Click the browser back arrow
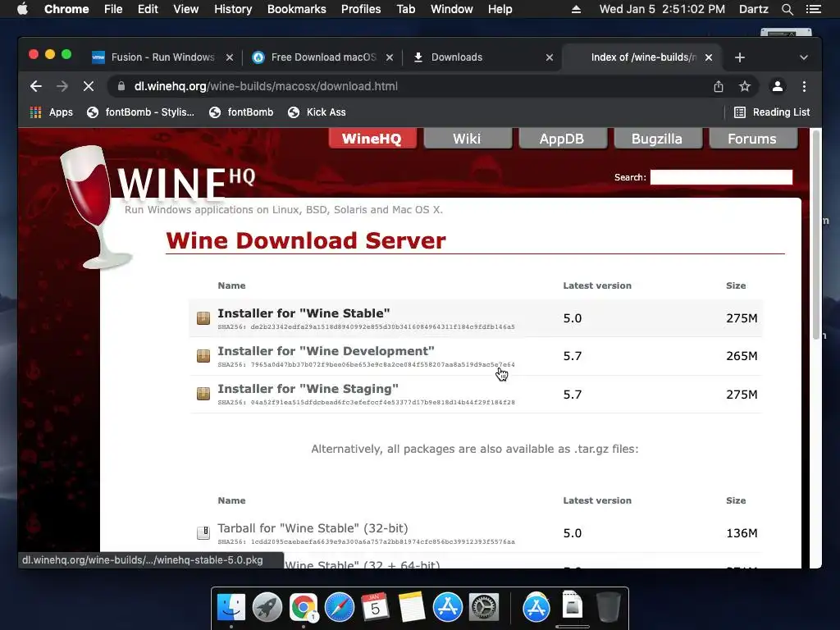This screenshot has width=840, height=630. 36,86
